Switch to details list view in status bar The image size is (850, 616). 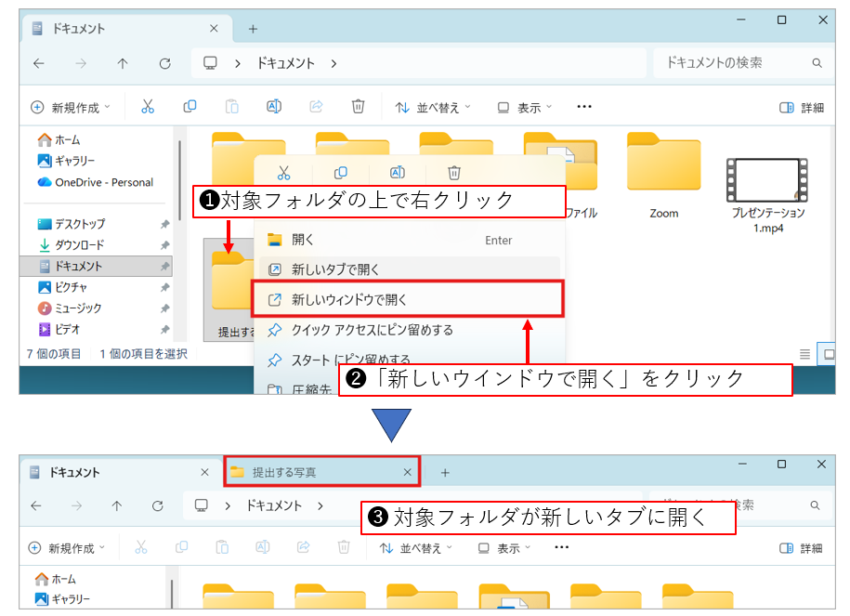(x=805, y=354)
